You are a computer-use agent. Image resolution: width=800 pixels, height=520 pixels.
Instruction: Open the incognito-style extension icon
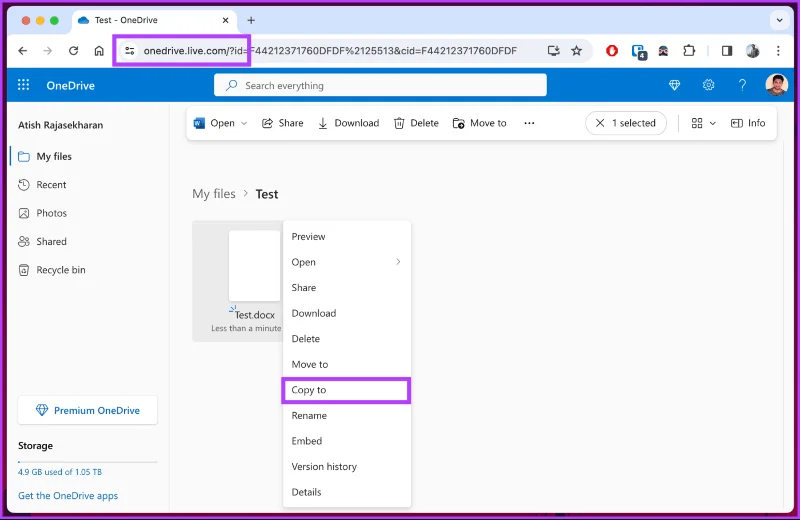coord(663,51)
